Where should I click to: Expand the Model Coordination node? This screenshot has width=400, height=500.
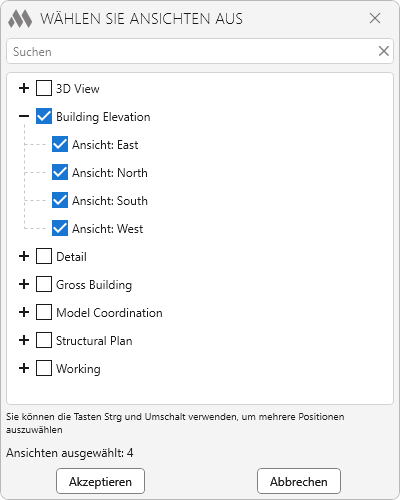[x=24, y=312]
